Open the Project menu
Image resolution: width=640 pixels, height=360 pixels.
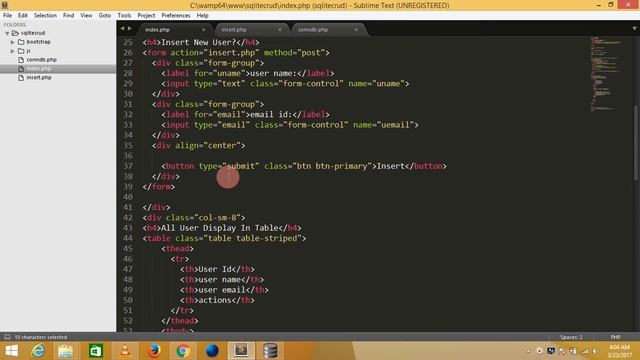point(146,15)
